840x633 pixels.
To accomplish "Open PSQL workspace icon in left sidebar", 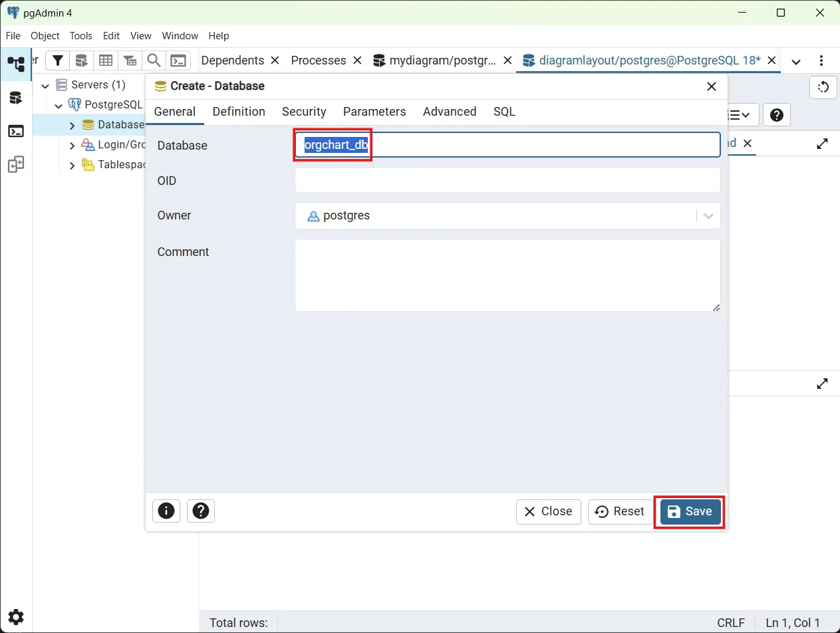I will (16, 131).
